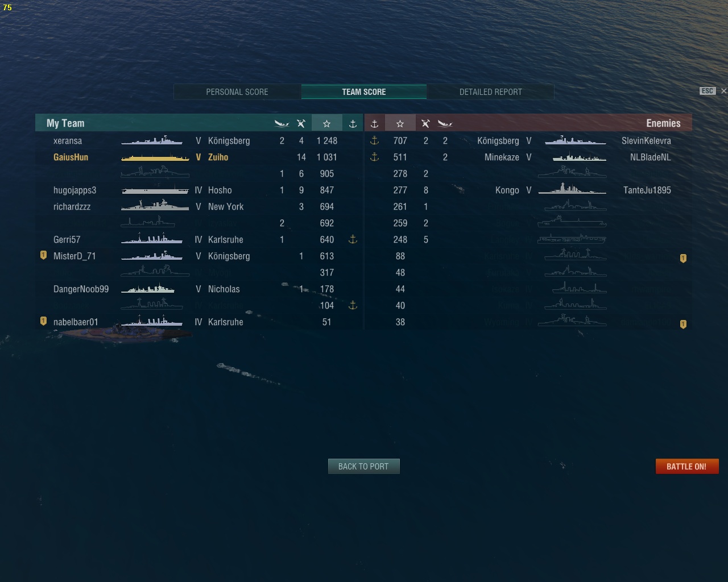Screen dimensions: 728x582
Task: Sort enemies by aircraft shot down icon
Action: pyautogui.click(x=445, y=123)
